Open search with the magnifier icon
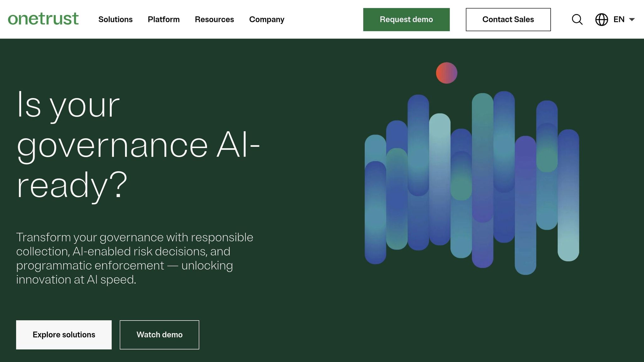This screenshot has width=644, height=362. pyautogui.click(x=577, y=19)
